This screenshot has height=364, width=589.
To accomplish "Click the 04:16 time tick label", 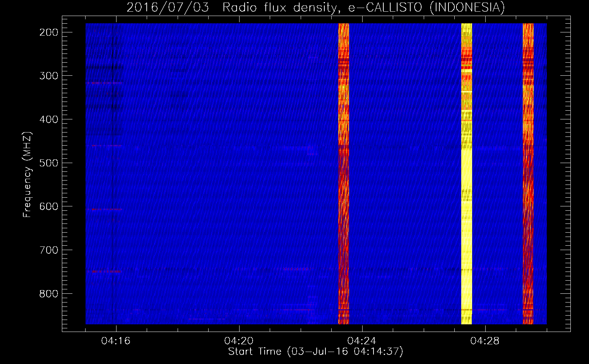I will click(x=116, y=341).
